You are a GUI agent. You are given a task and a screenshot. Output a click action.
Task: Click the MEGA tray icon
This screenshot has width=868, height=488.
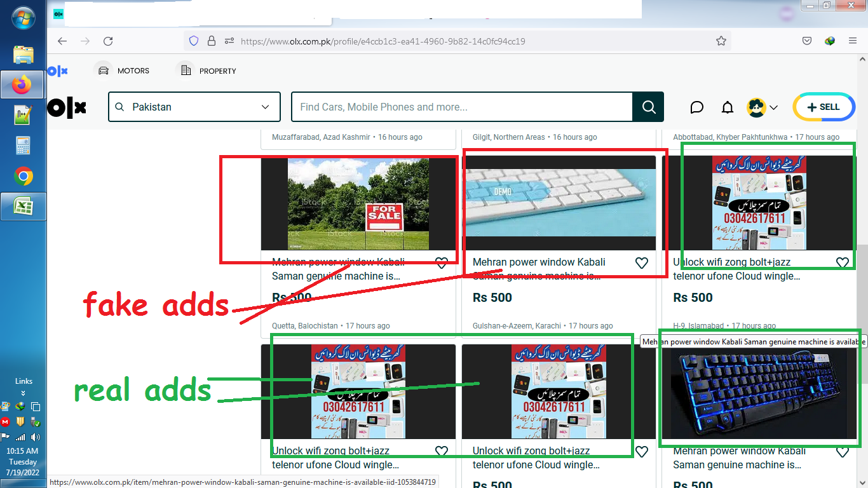click(6, 422)
